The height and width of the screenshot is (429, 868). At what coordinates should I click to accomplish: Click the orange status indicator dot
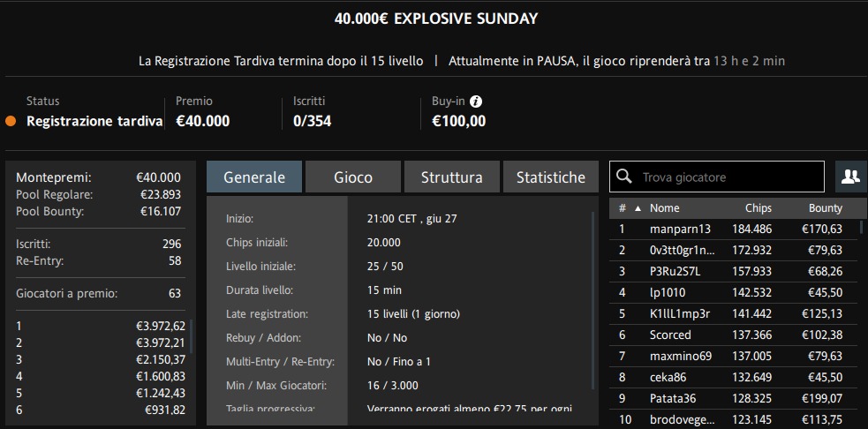11,121
